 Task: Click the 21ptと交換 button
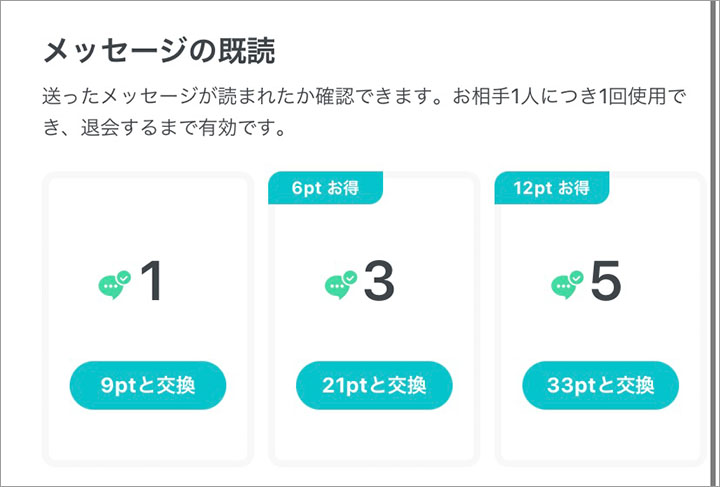[374, 385]
